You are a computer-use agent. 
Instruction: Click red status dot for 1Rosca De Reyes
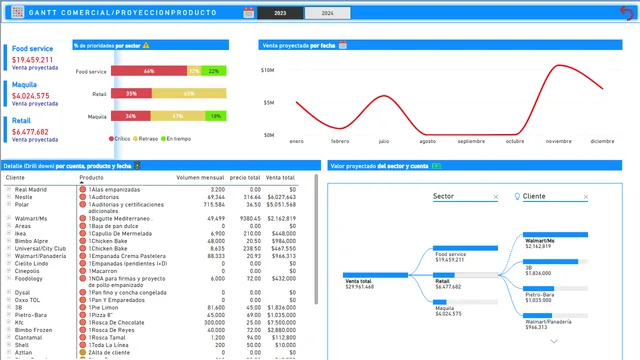tap(82, 330)
